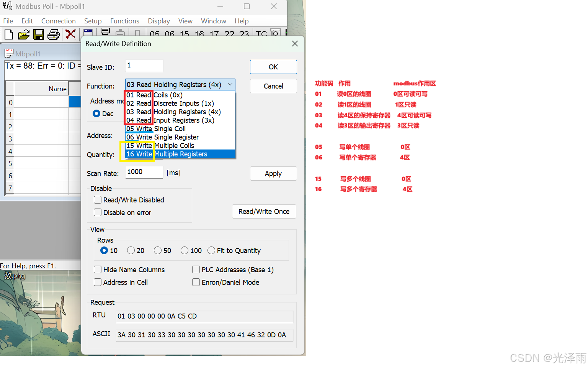Enable PLC Addresses (Base 1) checkbox
The width and height of the screenshot is (588, 368).
point(196,269)
